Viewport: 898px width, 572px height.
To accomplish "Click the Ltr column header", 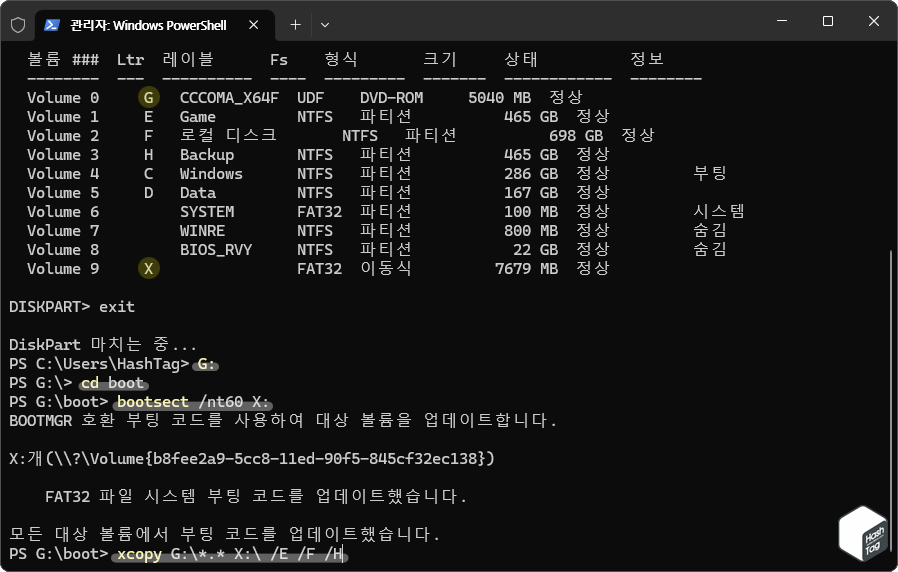I will (x=130, y=60).
